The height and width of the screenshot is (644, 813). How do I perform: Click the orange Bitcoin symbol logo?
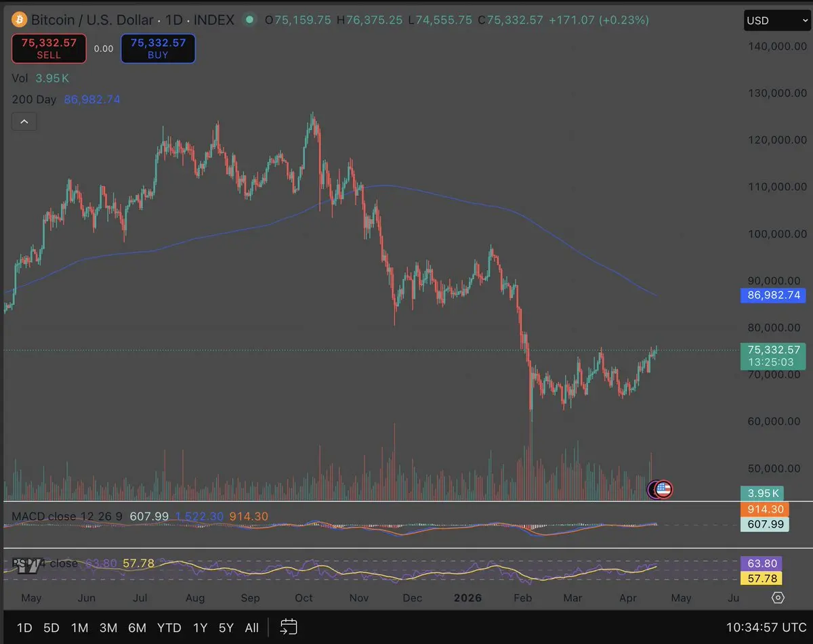pyautogui.click(x=19, y=20)
